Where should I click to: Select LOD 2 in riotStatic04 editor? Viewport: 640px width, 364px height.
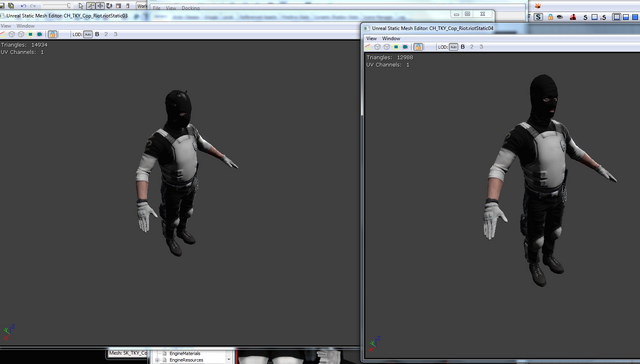point(471,47)
